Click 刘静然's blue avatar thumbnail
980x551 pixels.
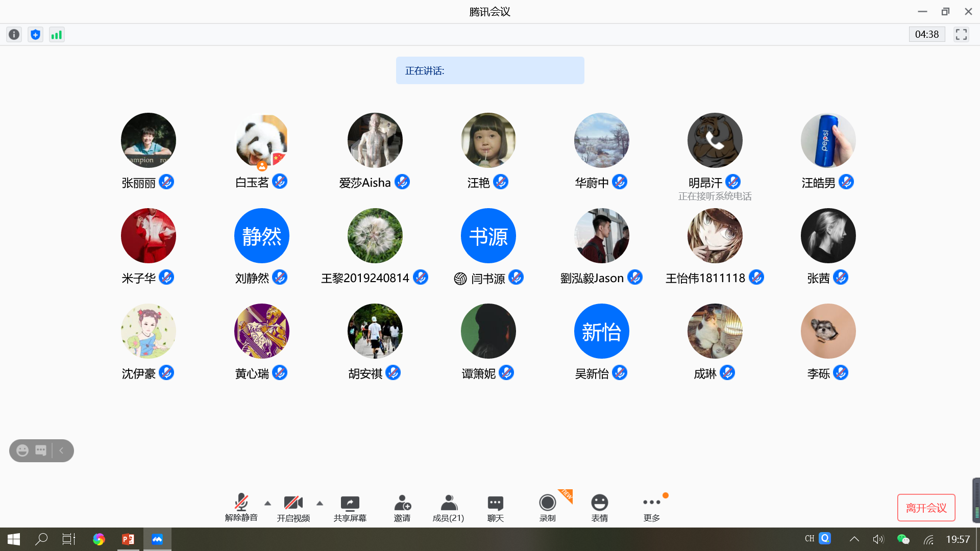coord(262,236)
